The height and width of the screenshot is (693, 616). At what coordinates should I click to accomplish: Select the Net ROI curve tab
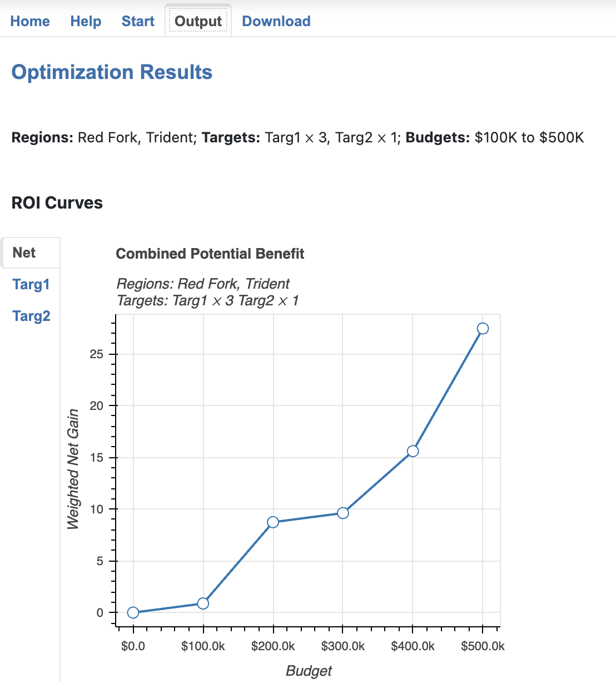30,253
